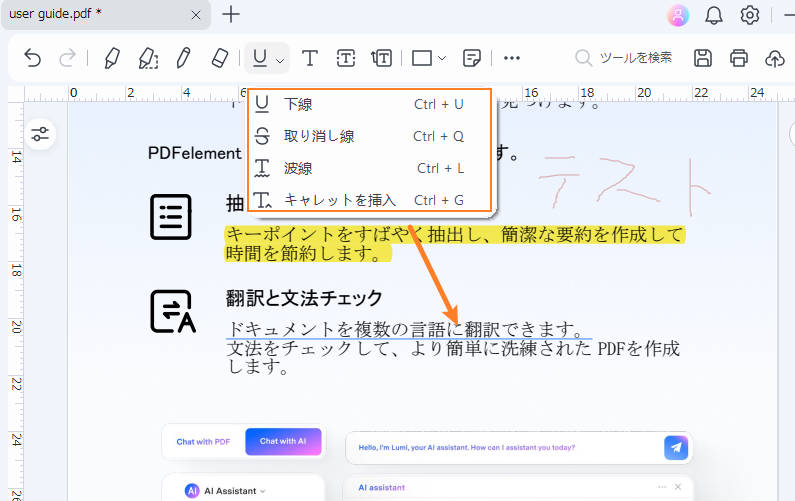Click the underlined ドキュメントを複数の言語に翻訳 line
Image resolution: width=795 pixels, height=501 pixels.
coord(409,330)
